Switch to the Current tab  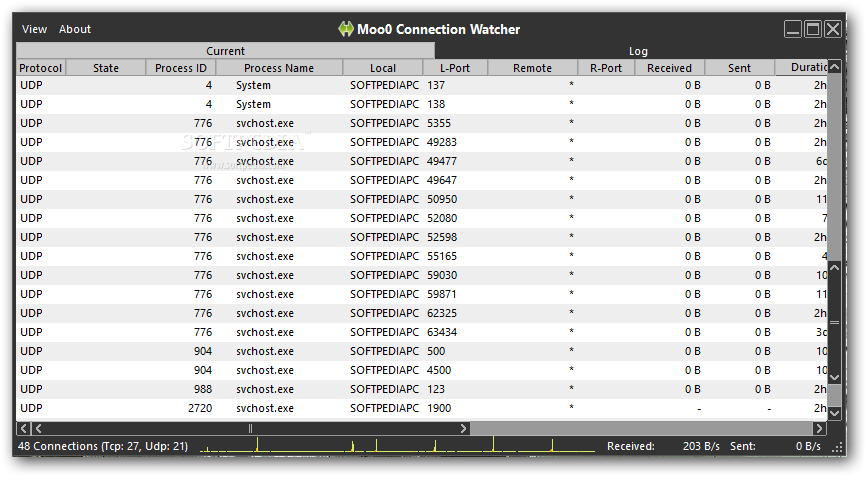pyautogui.click(x=226, y=51)
